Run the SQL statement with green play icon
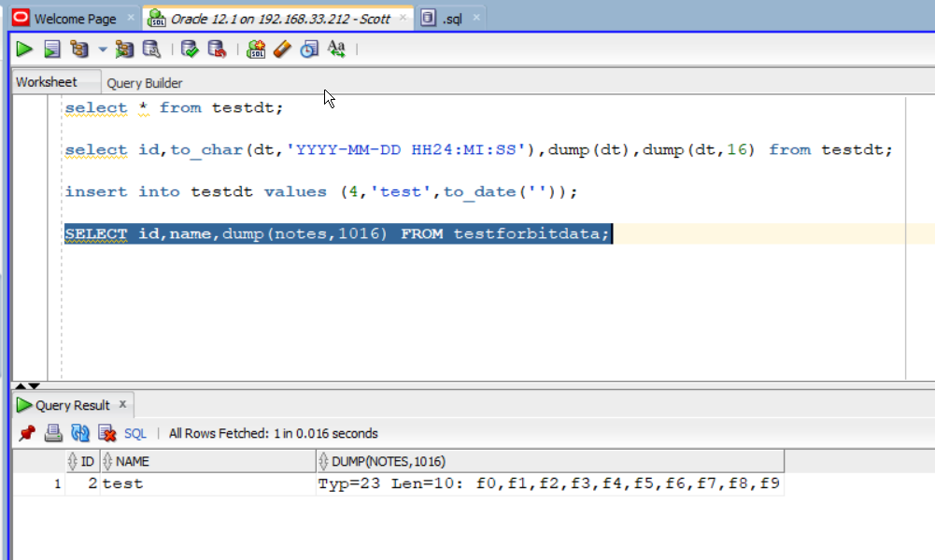 point(24,49)
